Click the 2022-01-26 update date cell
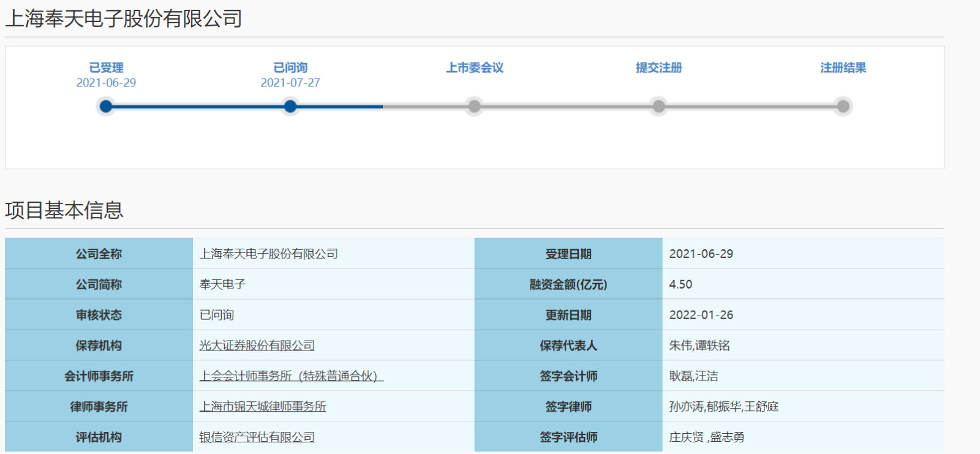This screenshot has width=980, height=454. coord(804,315)
